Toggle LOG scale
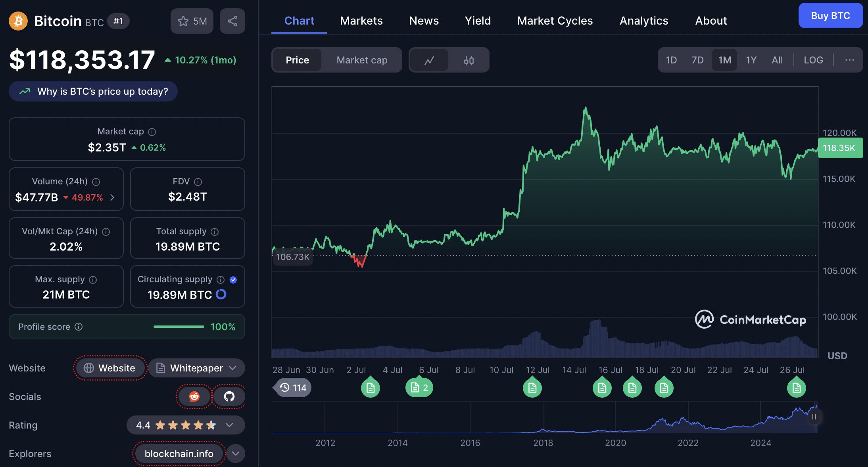The height and width of the screenshot is (467, 868). click(x=813, y=60)
